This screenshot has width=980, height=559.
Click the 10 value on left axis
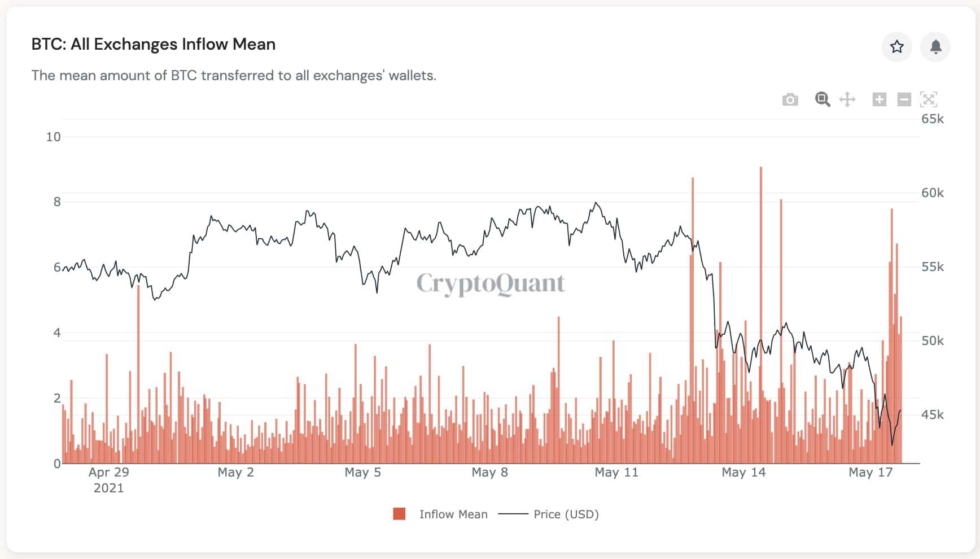[53, 137]
